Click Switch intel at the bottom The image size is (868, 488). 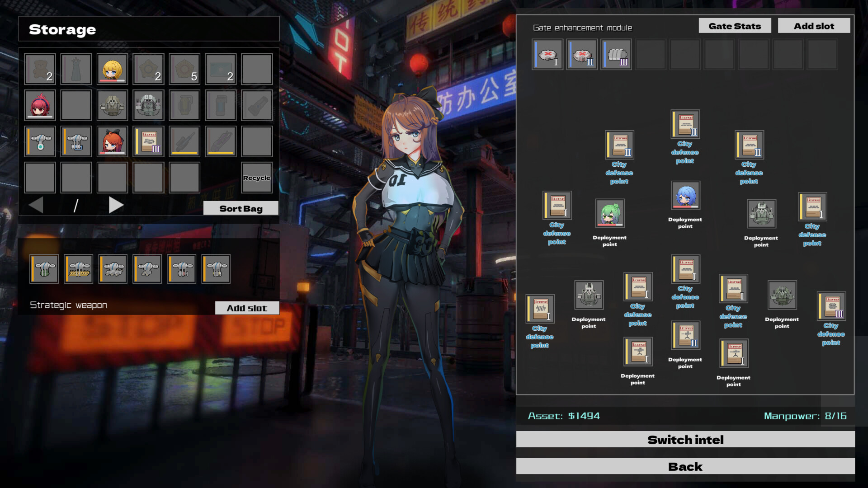[685, 439]
